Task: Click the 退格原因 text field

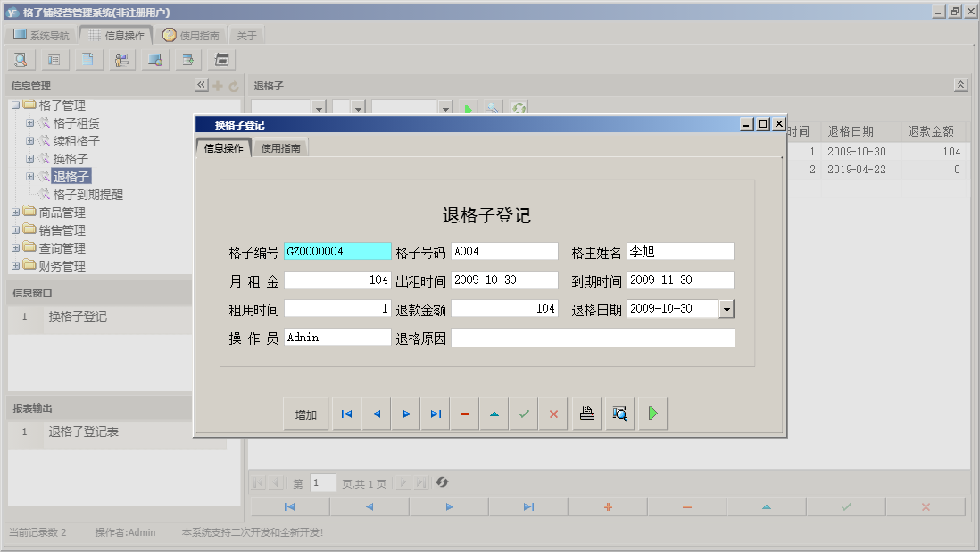Action: (593, 338)
